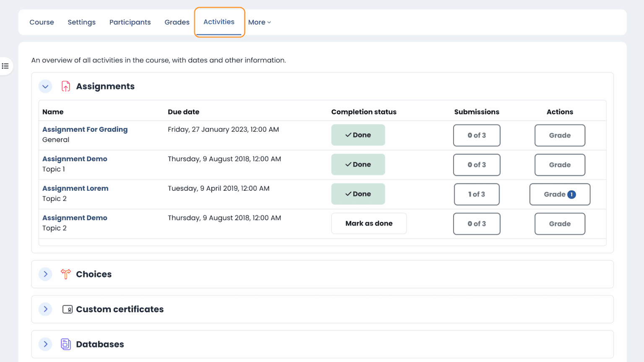Click the red Assignments section icon
This screenshot has width=644, height=362.
65,86
